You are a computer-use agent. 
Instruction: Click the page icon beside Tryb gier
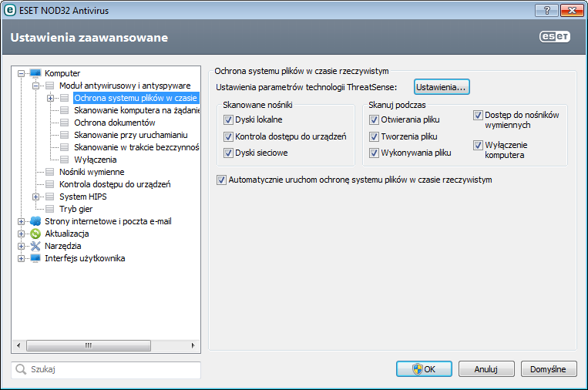[50, 209]
